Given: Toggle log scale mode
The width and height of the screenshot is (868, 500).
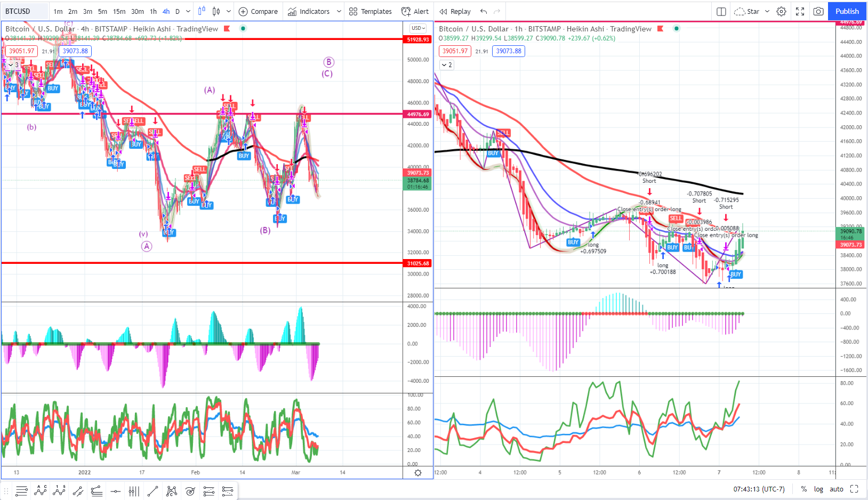Looking at the screenshot, I should point(818,489).
